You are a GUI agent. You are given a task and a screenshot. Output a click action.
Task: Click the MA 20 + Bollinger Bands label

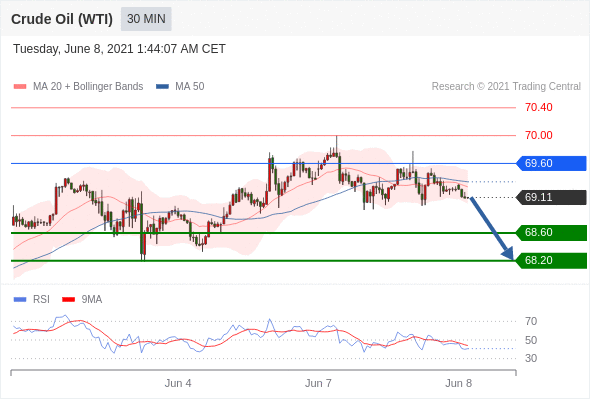88,87
